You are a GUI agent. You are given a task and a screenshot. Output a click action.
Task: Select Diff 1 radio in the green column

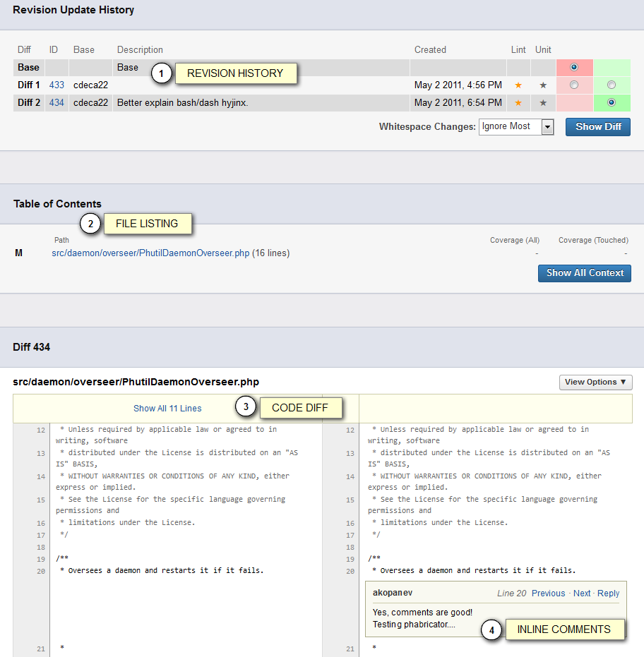(x=612, y=85)
